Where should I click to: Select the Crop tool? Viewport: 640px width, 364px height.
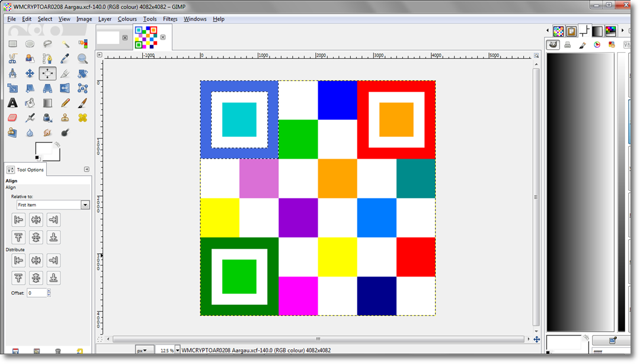(65, 73)
